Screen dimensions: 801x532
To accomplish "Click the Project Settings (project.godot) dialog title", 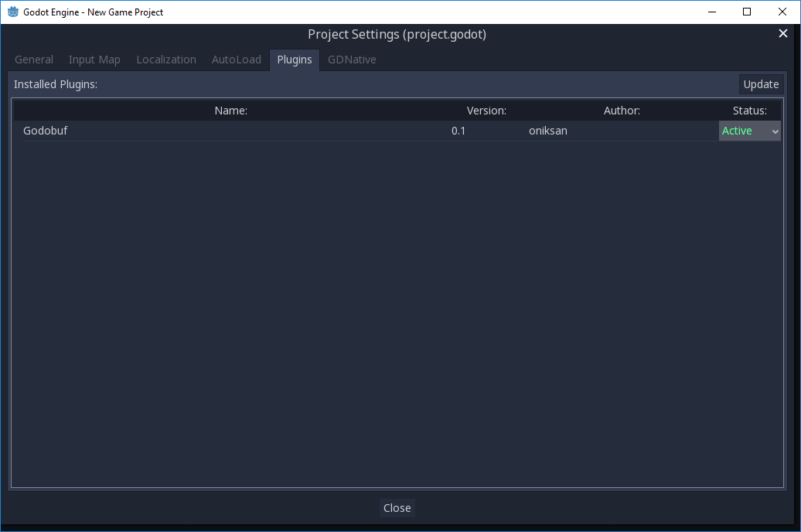I will click(397, 34).
